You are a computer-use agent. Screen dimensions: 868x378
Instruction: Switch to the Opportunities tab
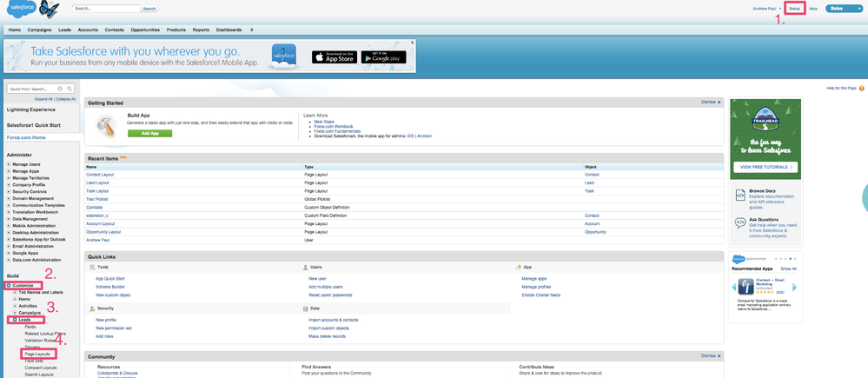145,30
